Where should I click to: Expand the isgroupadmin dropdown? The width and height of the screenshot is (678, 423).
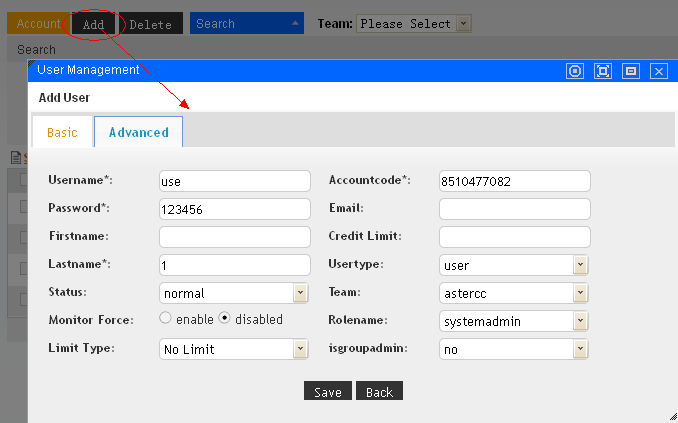(580, 349)
